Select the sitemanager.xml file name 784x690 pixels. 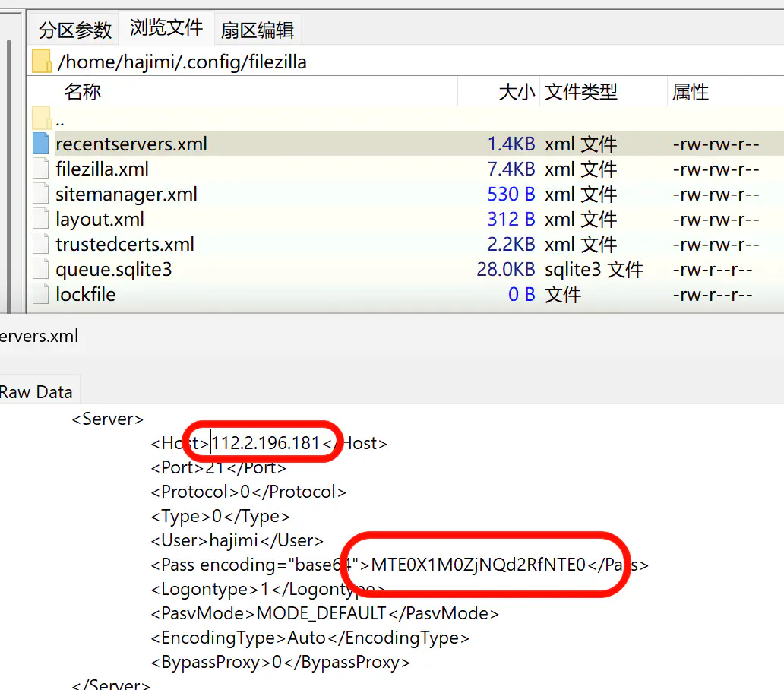pos(126,194)
